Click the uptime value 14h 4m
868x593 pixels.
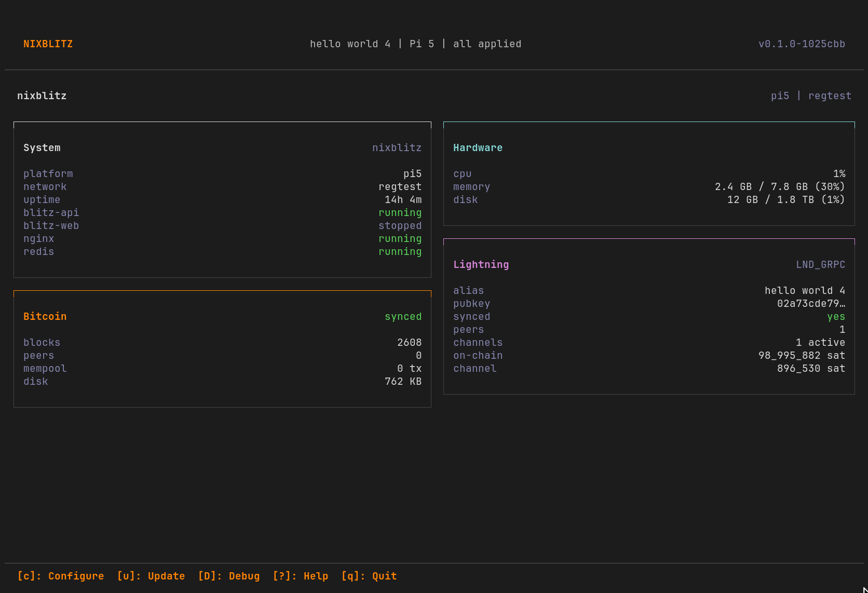point(403,200)
